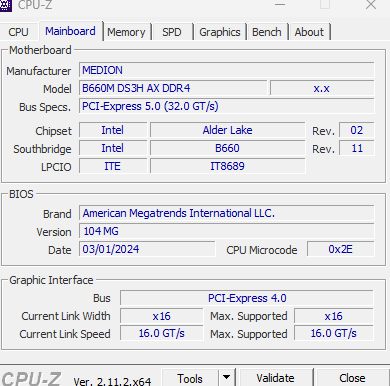Image resolution: width=390 pixels, height=386 pixels.
Task: Click the CPU-Z app icon in title bar
Action: [6, 5]
